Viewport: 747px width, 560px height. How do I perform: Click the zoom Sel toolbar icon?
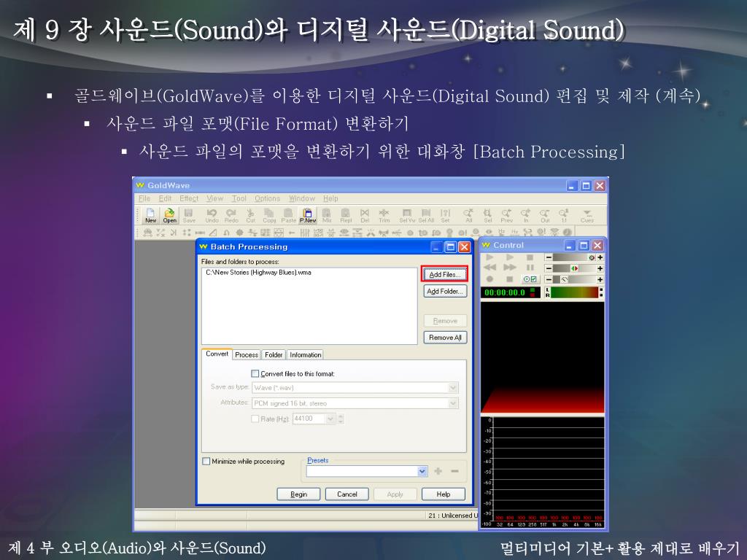click(x=488, y=215)
